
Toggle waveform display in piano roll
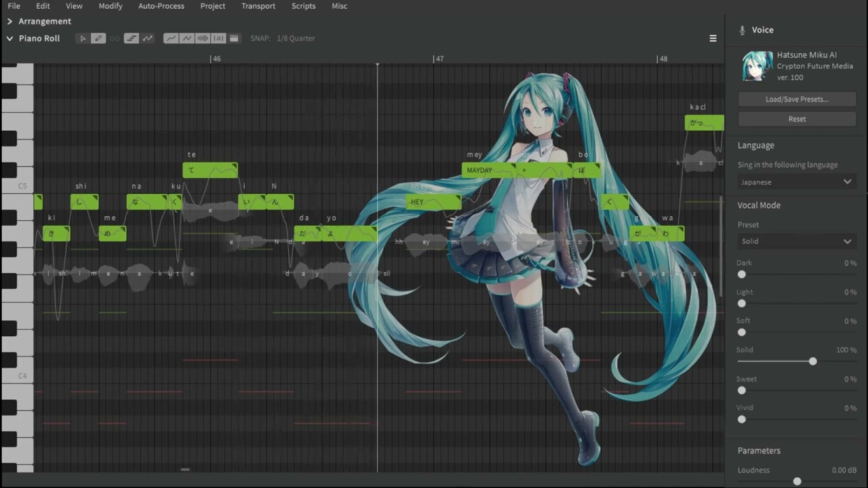202,39
